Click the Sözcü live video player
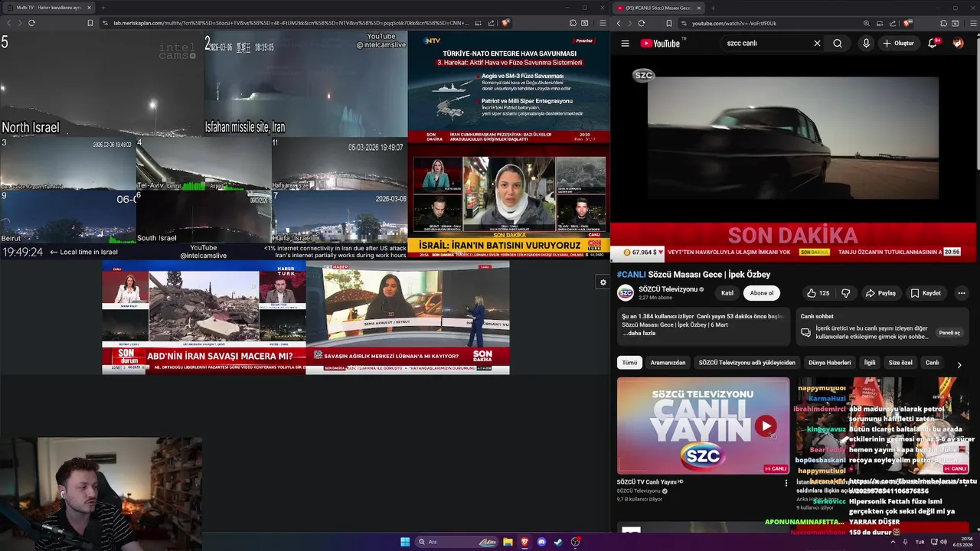The image size is (980, 551). (x=793, y=158)
